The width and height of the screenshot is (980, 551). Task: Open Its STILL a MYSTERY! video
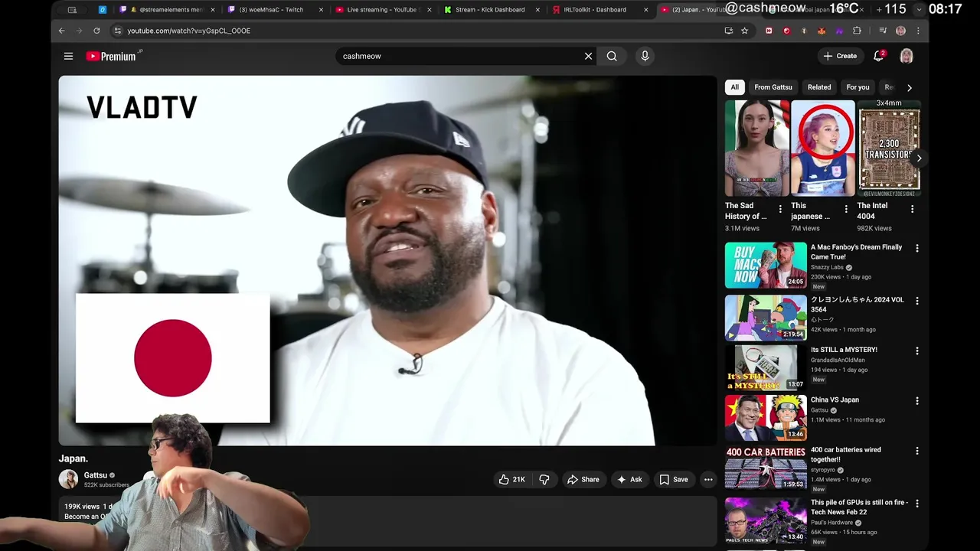(844, 350)
